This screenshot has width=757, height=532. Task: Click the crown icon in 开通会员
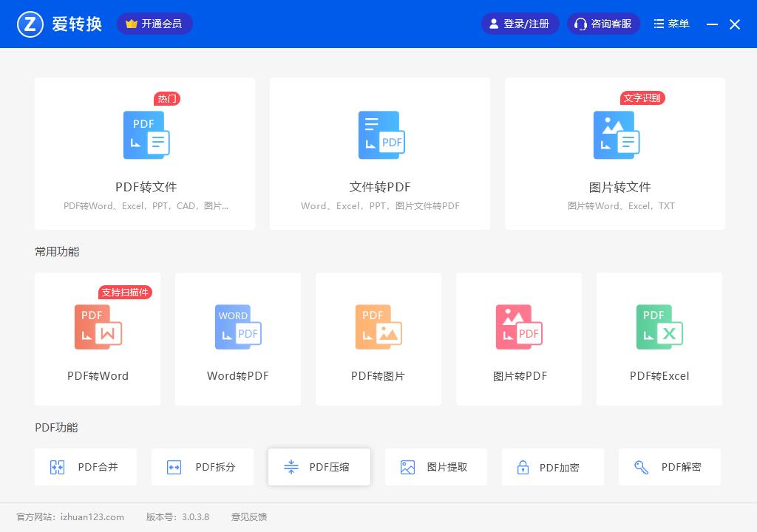coord(132,24)
